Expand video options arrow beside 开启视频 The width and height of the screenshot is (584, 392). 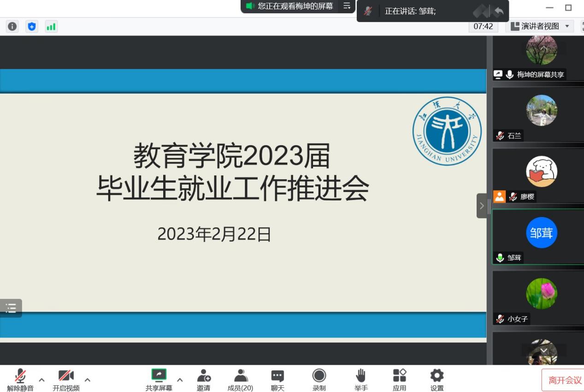tap(87, 380)
